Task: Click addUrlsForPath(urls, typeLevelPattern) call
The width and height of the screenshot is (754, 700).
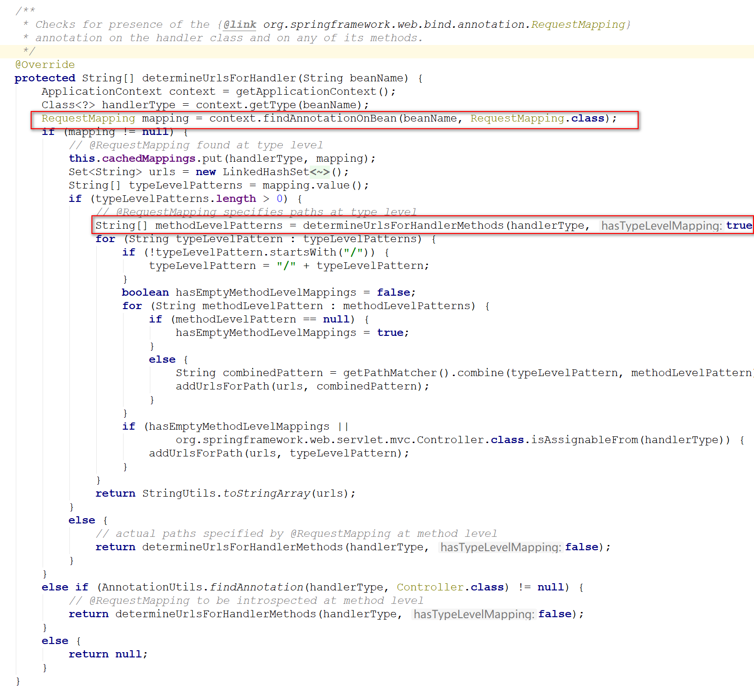Action: [279, 453]
